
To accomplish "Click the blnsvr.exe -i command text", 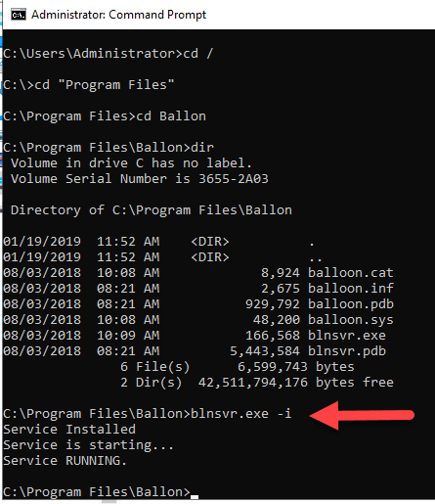I will [240, 414].
